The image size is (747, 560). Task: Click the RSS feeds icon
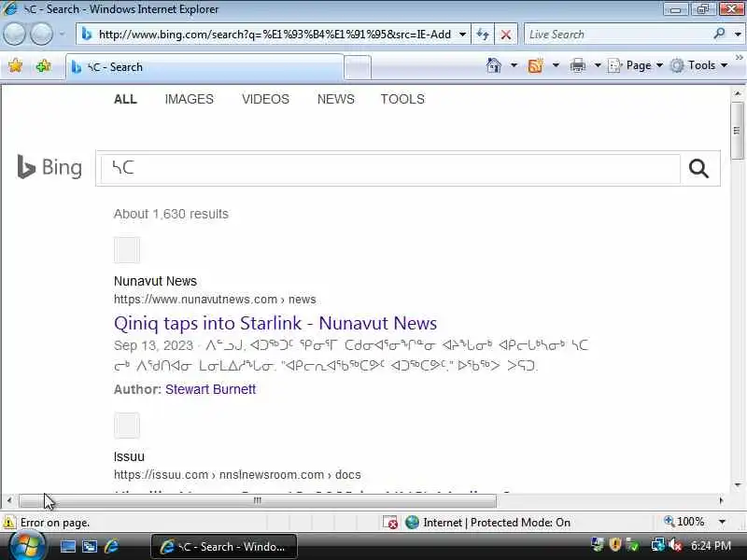535,65
